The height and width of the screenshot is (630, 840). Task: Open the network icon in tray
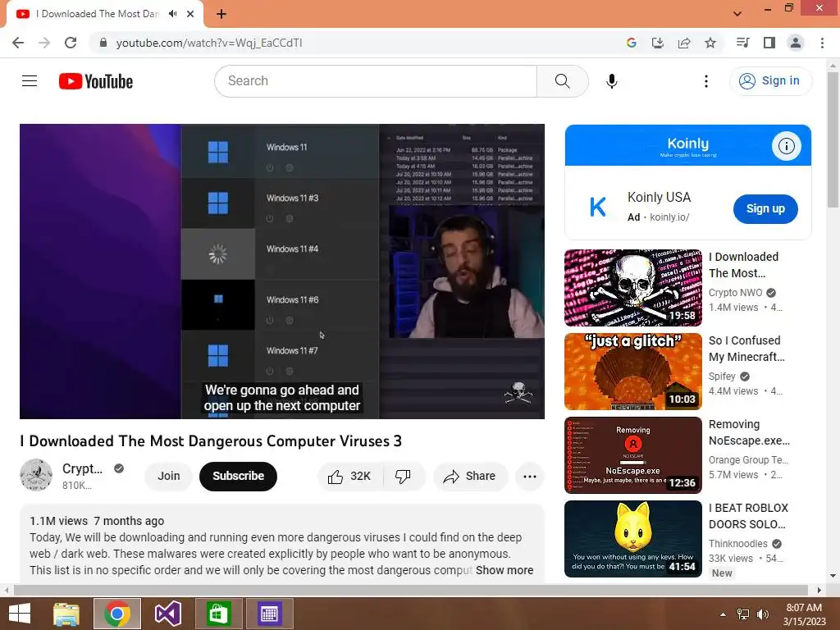tap(743, 614)
